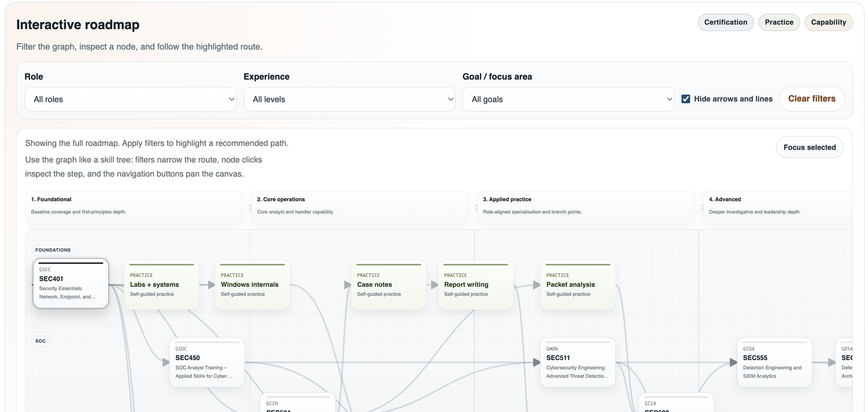Image resolution: width=868 pixels, height=412 pixels.
Task: Click the Clear filters button
Action: click(x=812, y=99)
